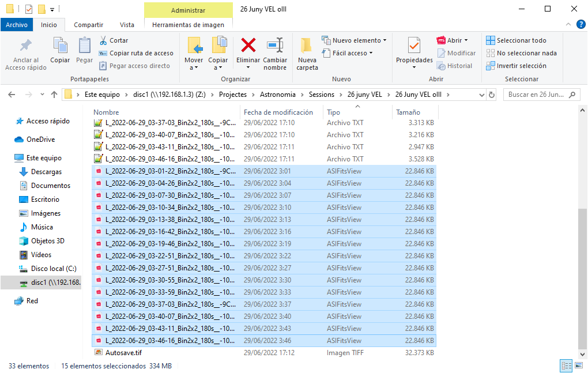Switch to the Compartir tab

pos(89,25)
